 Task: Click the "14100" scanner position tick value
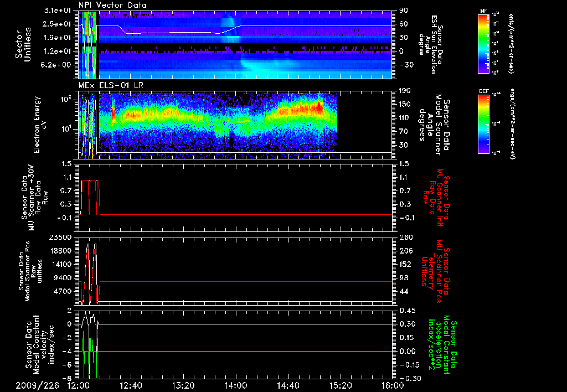coord(61,264)
